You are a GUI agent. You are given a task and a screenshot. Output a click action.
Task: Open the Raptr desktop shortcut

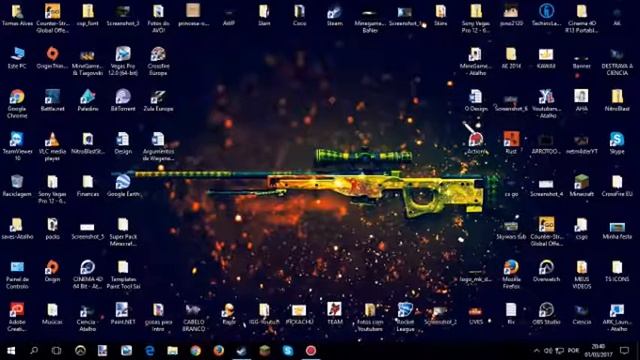coord(229,313)
